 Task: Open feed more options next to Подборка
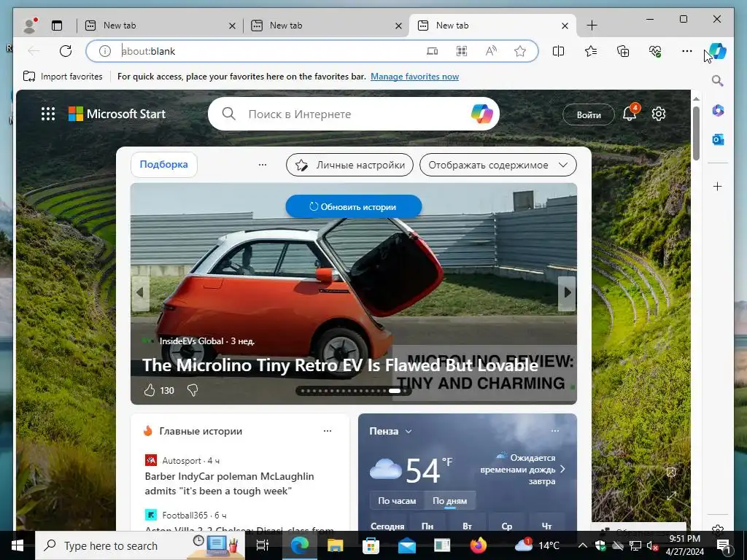click(263, 165)
